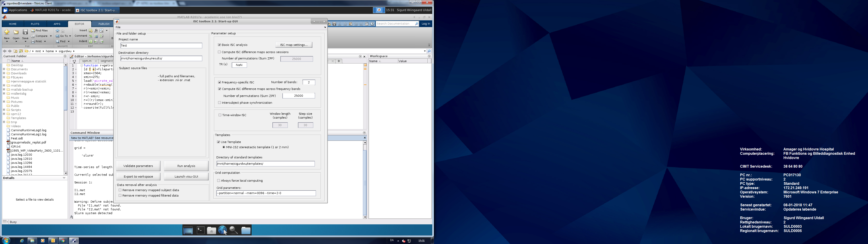Enable Time-window ISC checkbox
The height and width of the screenshot is (244, 868).
click(220, 115)
